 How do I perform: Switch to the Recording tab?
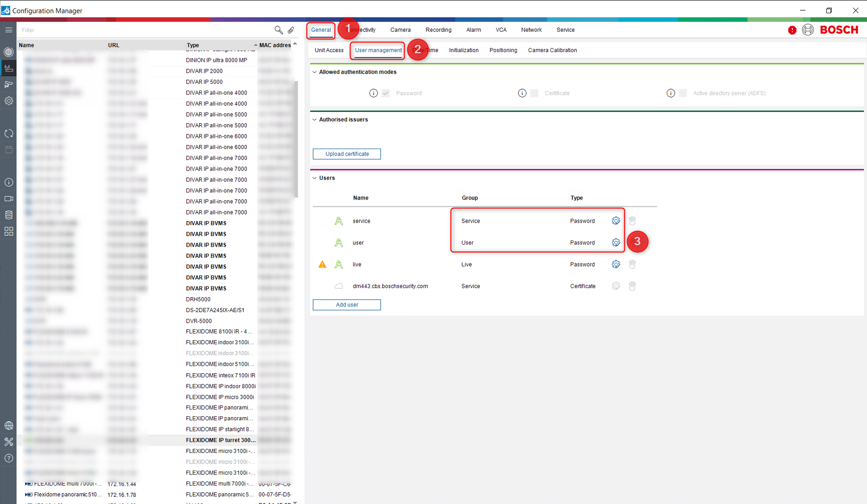click(438, 30)
